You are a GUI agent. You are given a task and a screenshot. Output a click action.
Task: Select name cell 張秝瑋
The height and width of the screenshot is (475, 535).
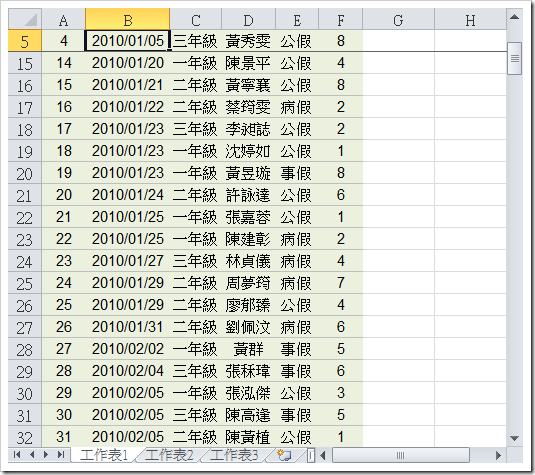pos(248,371)
